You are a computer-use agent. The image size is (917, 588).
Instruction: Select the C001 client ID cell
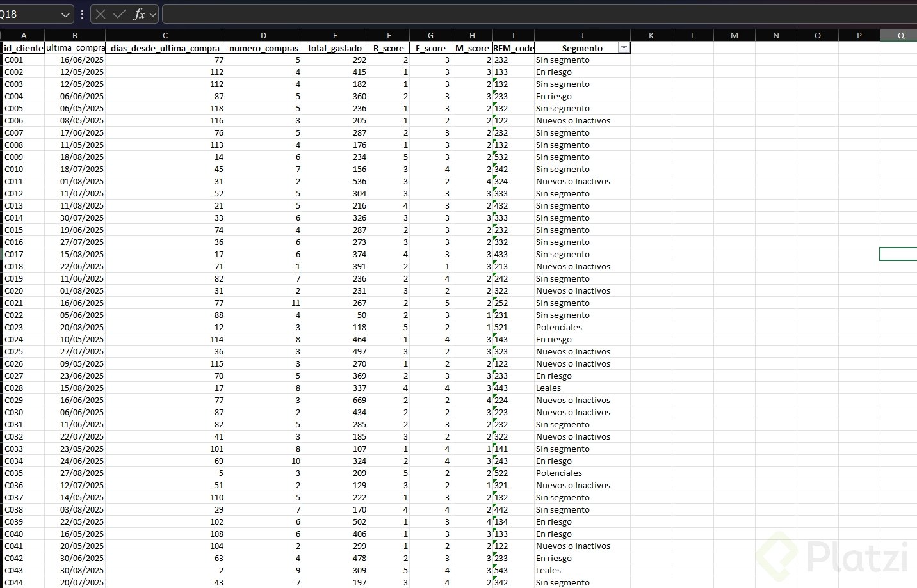(x=24, y=60)
